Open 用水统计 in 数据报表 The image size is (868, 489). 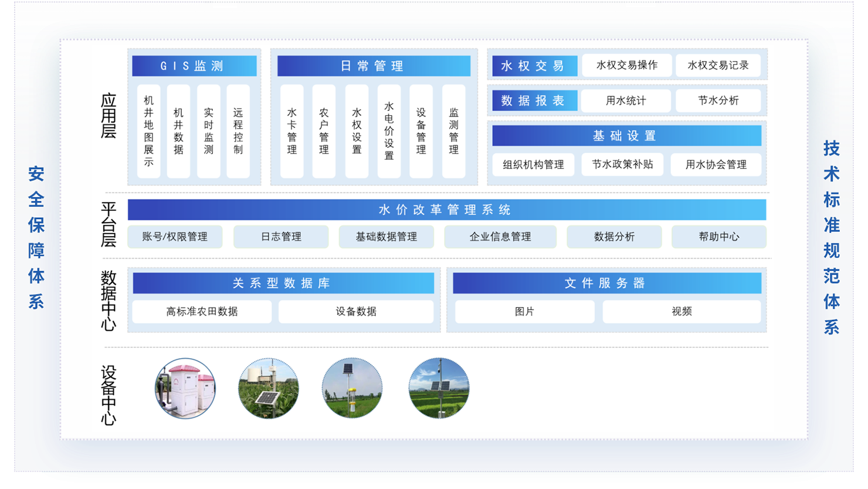coord(627,100)
